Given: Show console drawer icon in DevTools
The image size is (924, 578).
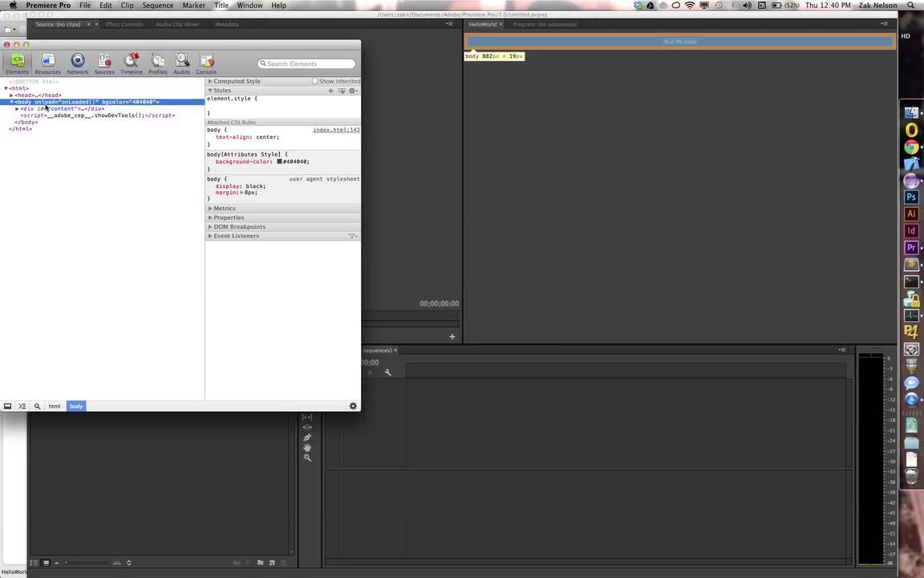Looking at the screenshot, I should [x=22, y=406].
